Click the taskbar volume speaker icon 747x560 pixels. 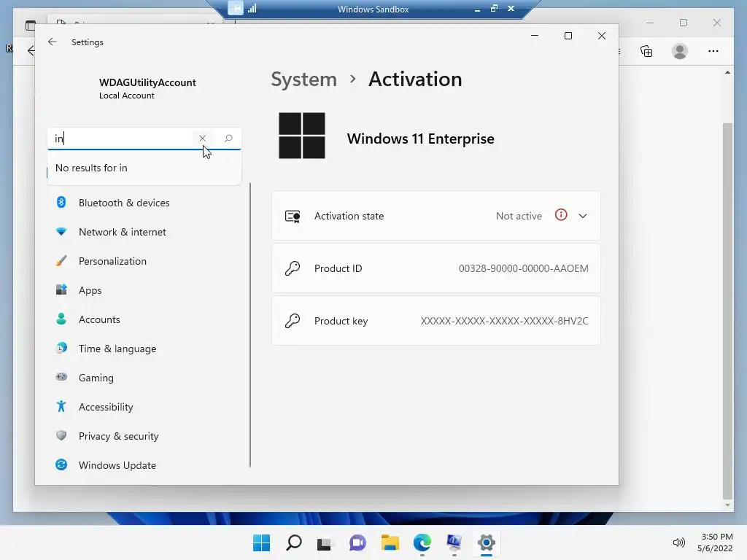[679, 542]
